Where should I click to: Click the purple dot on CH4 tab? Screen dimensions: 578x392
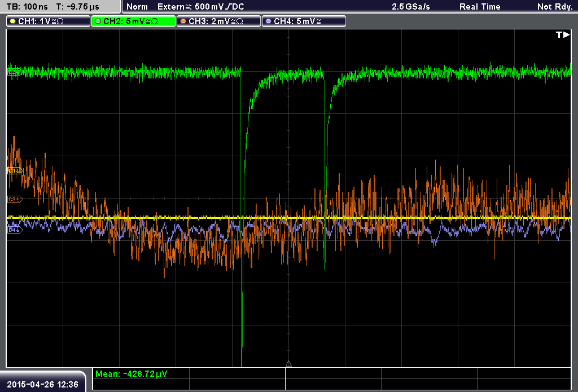click(x=268, y=21)
